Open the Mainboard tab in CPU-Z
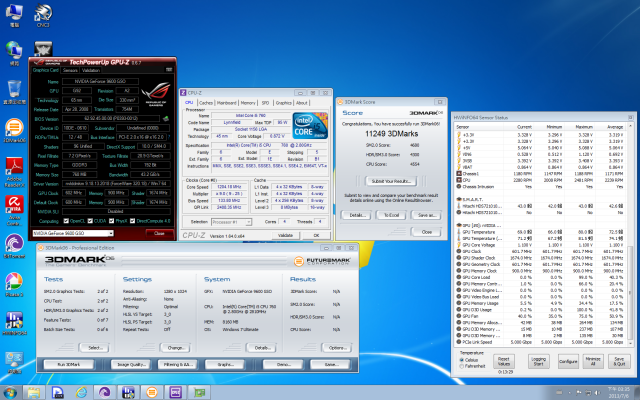 [x=227, y=103]
